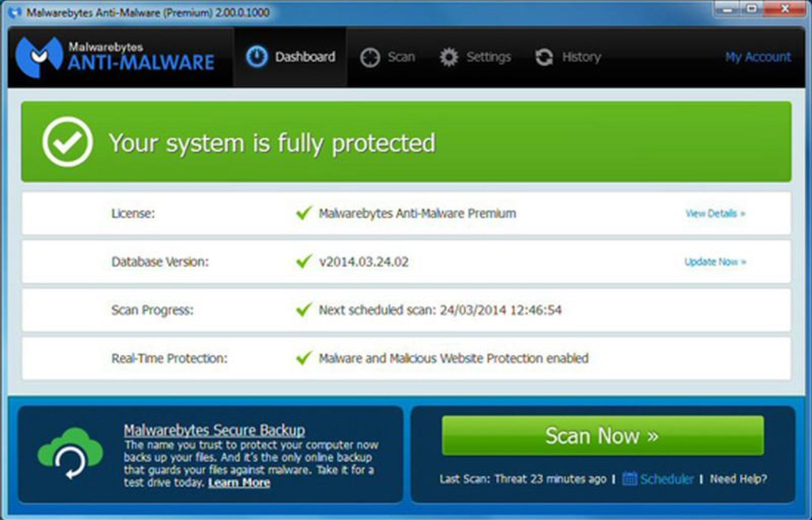The width and height of the screenshot is (812, 520).
Task: Maximize the Malwarebytes window
Action: click(x=752, y=9)
